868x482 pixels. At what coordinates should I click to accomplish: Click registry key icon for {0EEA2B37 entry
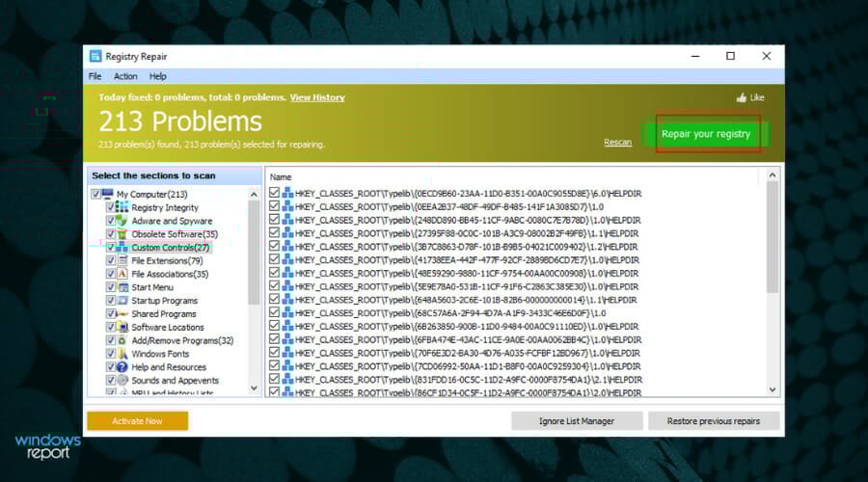pyautogui.click(x=287, y=206)
